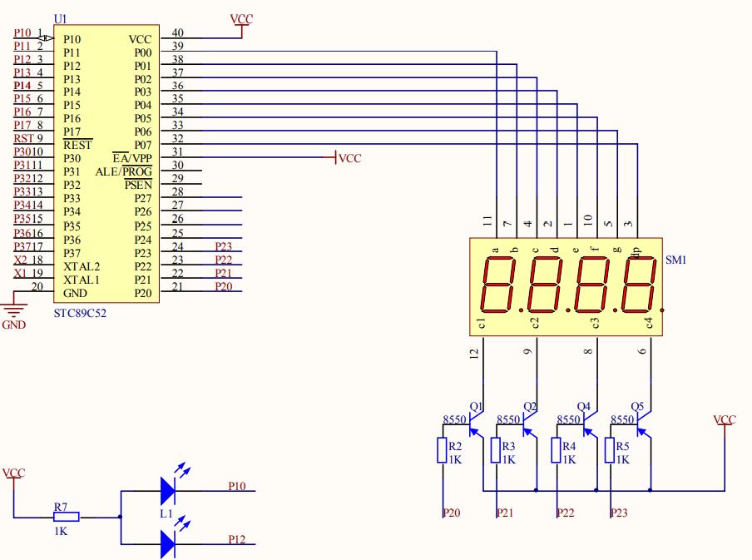The width and height of the screenshot is (752, 560).
Task: Click the R2 resistor symbol
Action: pyautogui.click(x=443, y=450)
